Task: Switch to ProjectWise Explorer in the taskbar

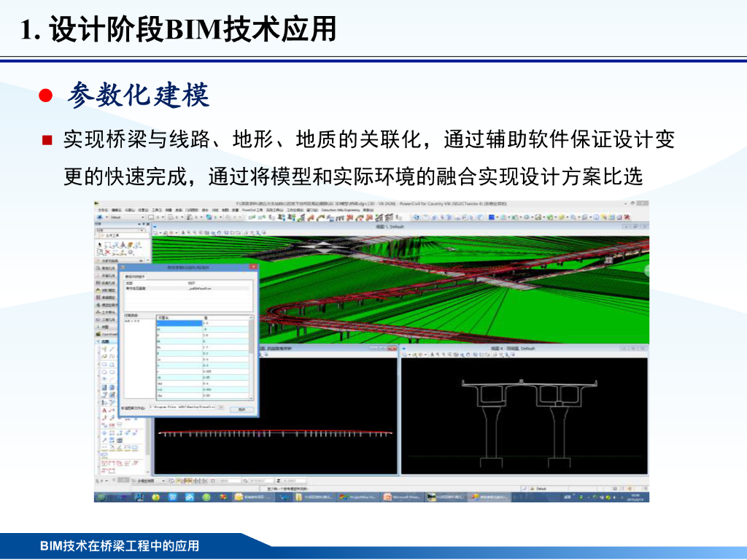Action: point(358,497)
